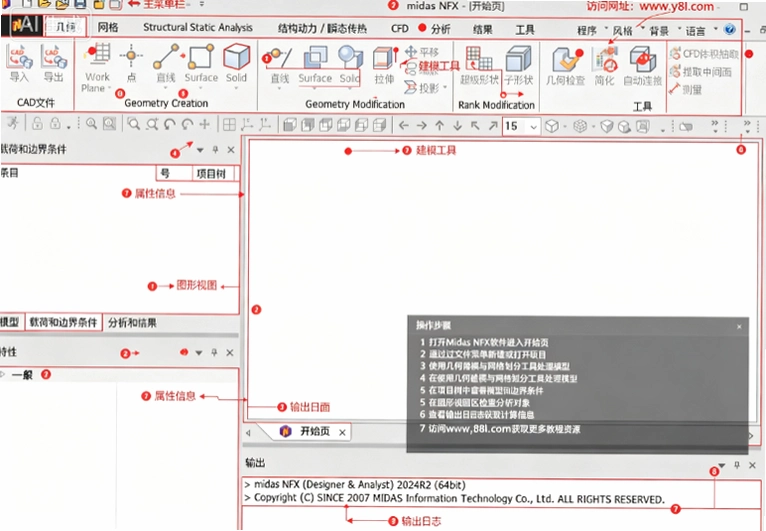Image resolution: width=766 pixels, height=531 pixels.
Task: Close the 开始页 tab
Action: (342, 432)
